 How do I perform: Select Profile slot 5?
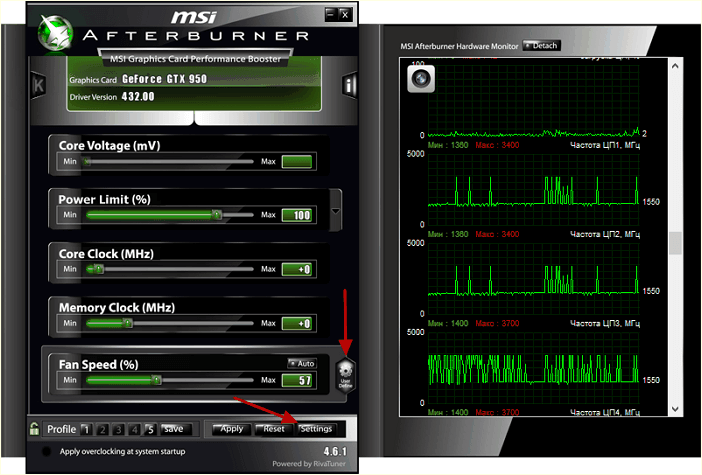[x=150, y=429]
